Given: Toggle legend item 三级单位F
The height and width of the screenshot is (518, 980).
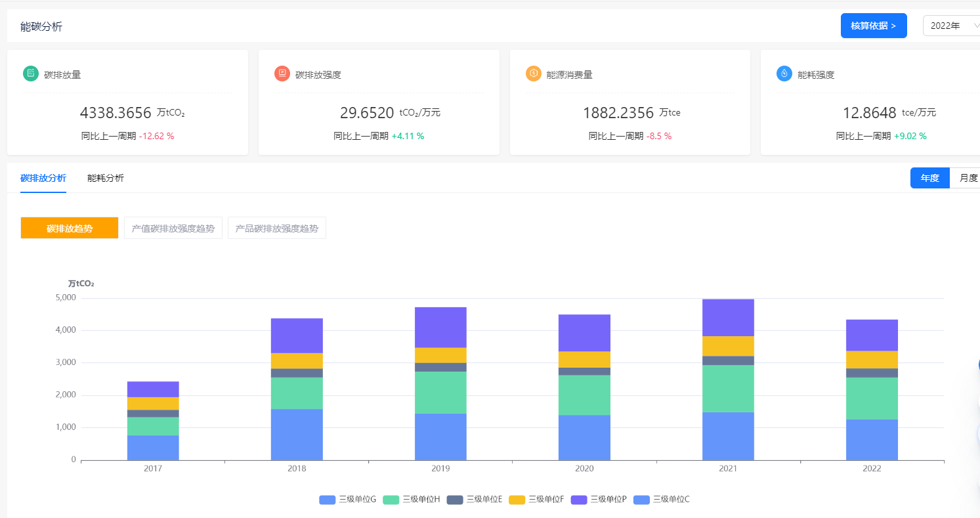Looking at the screenshot, I should 536,500.
